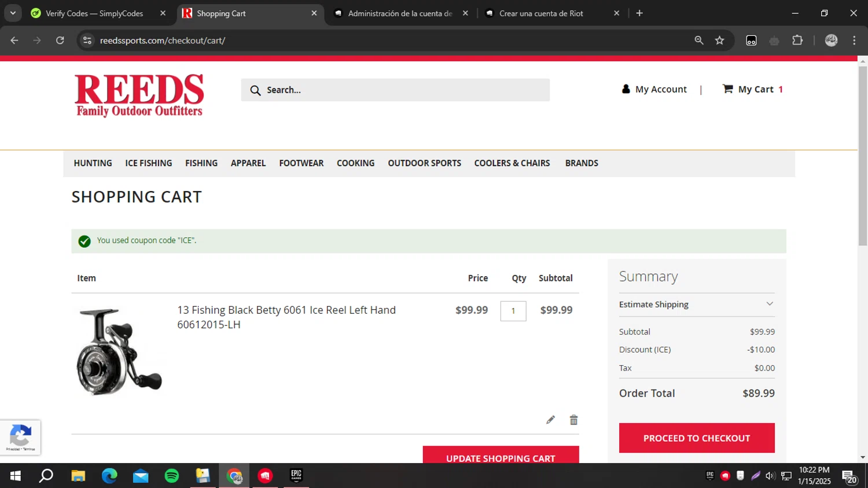View site information icon in address bar

coord(87,41)
